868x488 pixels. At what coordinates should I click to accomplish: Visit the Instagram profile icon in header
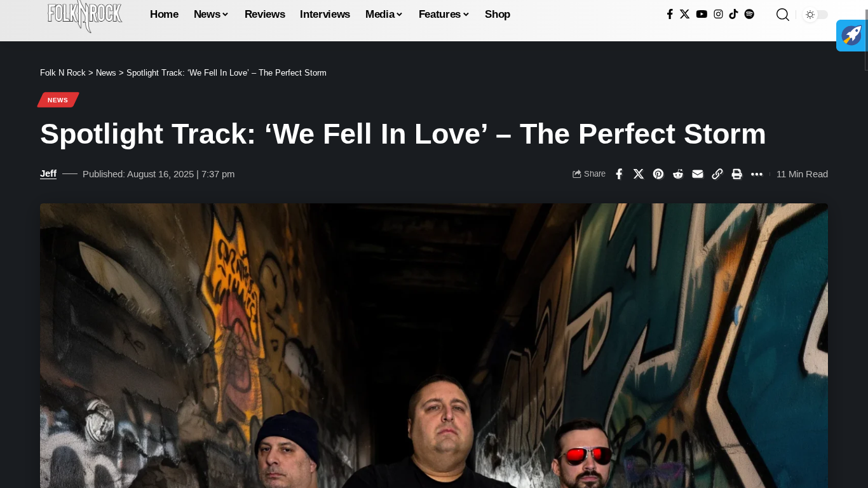[x=718, y=14]
